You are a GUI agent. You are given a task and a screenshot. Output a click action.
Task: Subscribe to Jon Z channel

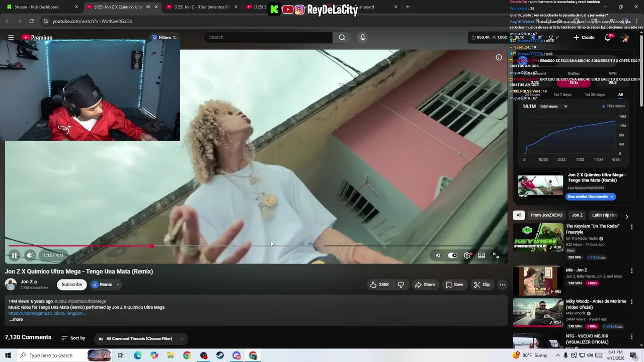pos(71,285)
